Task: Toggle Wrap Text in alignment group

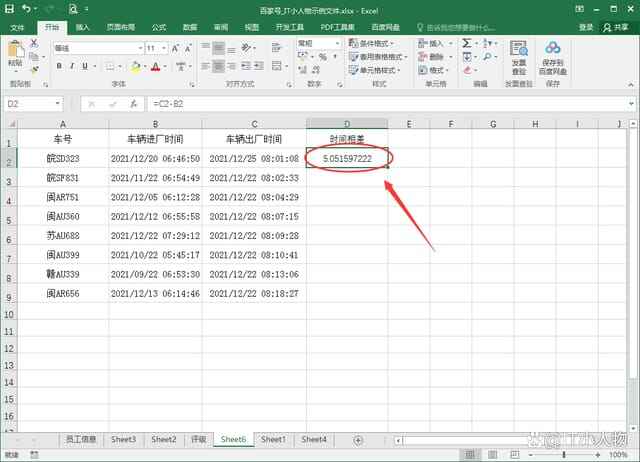Action: point(276,44)
